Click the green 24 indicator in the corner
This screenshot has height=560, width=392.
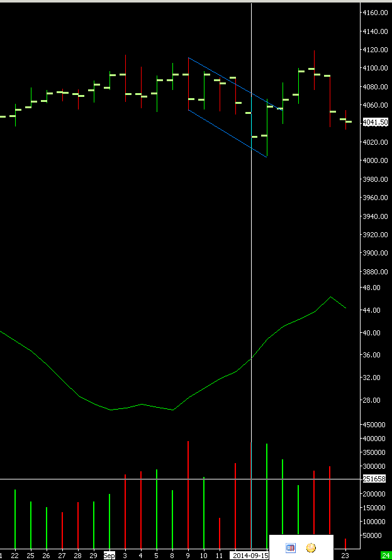click(x=386, y=556)
